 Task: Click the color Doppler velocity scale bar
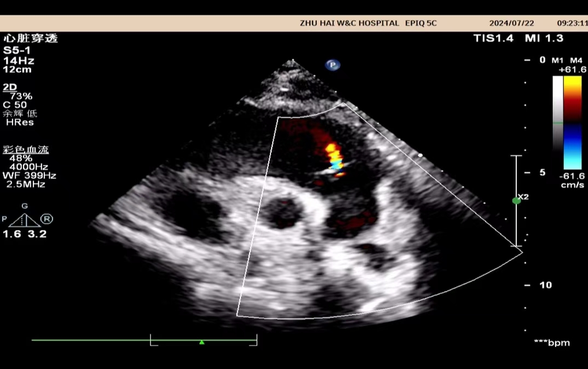[x=573, y=122]
